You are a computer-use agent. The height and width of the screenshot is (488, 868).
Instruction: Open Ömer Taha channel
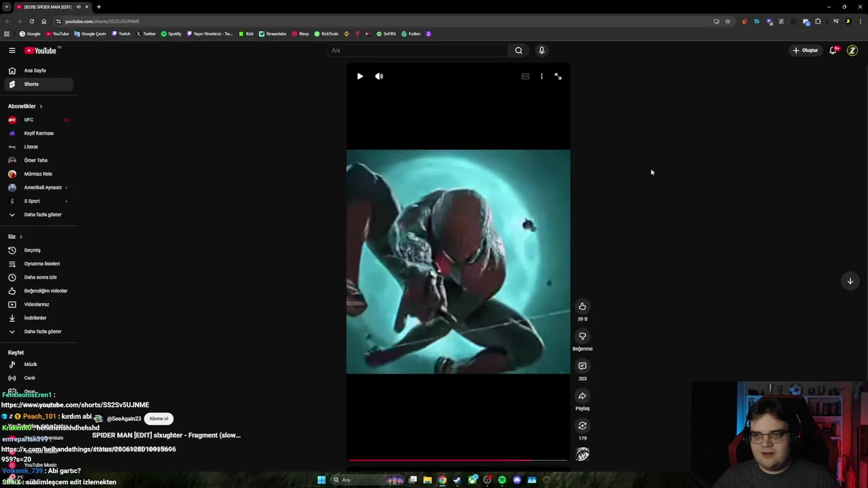click(39, 161)
